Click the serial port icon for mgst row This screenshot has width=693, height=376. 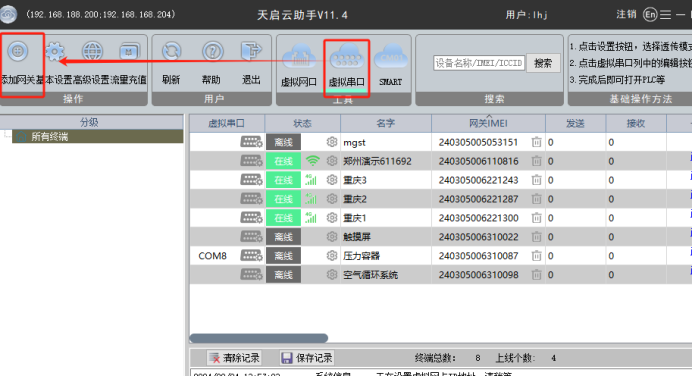(251, 142)
